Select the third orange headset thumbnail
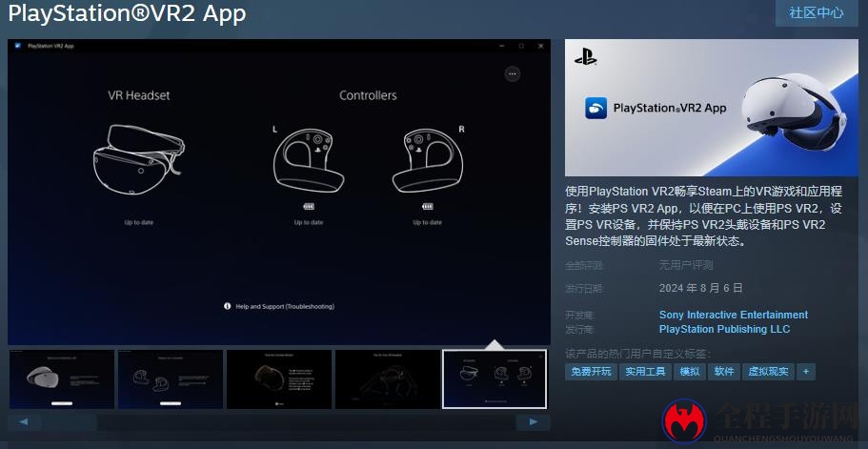The height and width of the screenshot is (449, 868). 279,379
